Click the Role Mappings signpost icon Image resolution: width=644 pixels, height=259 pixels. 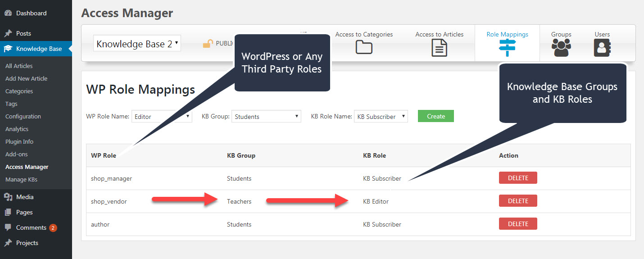pos(507,48)
